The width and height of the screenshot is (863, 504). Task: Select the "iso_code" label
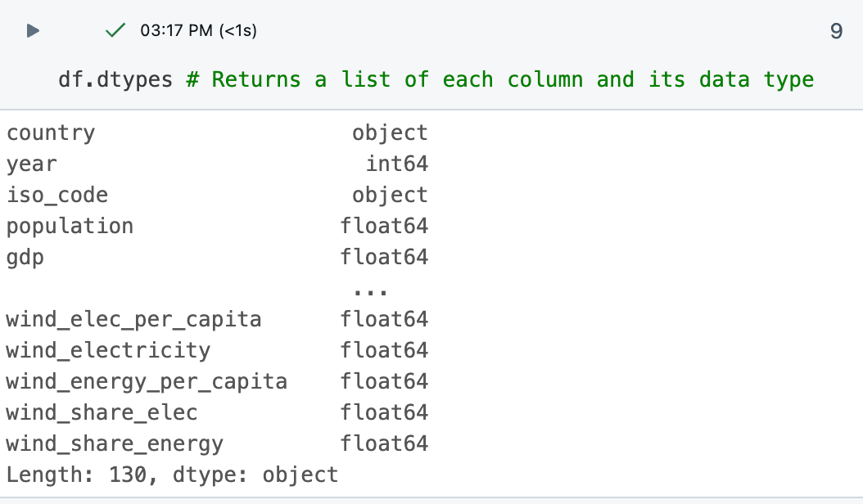click(56, 195)
